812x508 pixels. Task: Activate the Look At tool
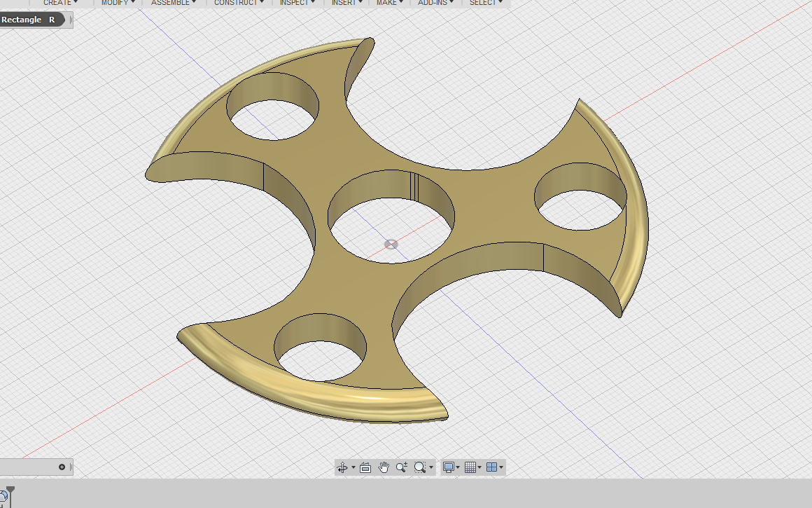click(x=366, y=467)
